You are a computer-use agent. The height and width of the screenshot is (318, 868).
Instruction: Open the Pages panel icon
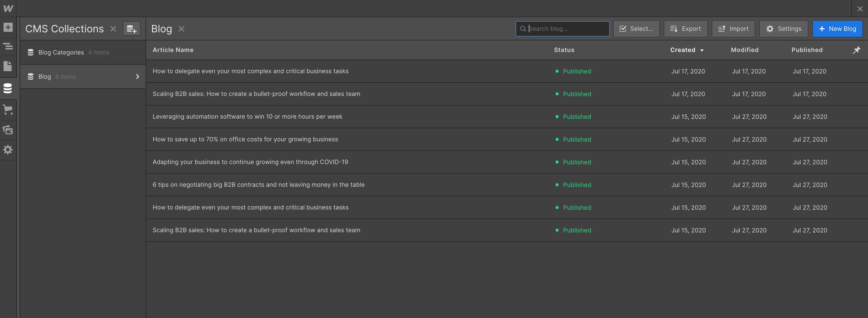(x=8, y=66)
